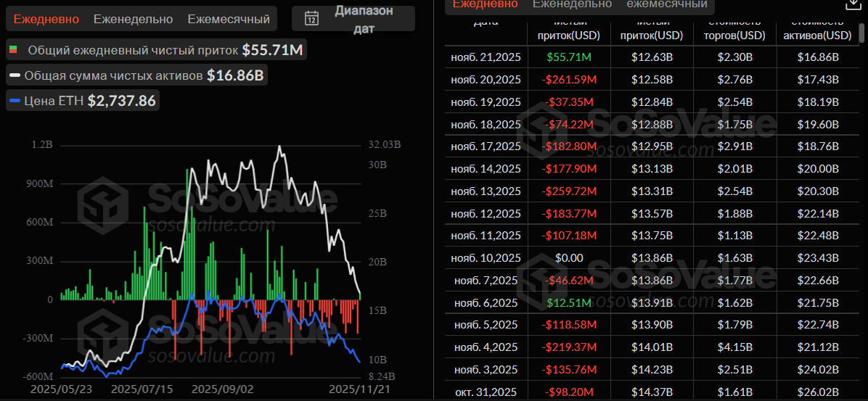
Task: Click the -$182.80M net inflow cell
Action: tap(569, 146)
